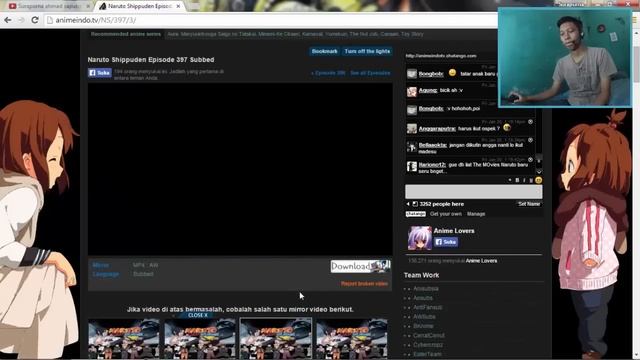Open the Get your own link
The width and height of the screenshot is (640, 360).
(445, 214)
